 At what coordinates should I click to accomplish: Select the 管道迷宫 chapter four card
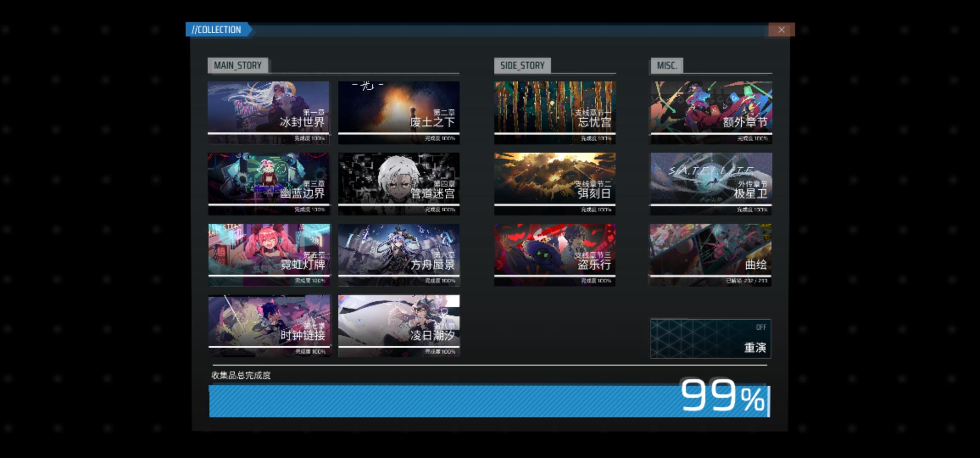[x=399, y=184]
